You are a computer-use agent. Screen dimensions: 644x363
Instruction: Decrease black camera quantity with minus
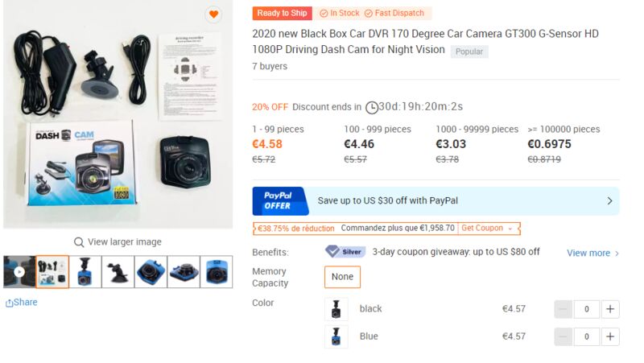point(563,309)
